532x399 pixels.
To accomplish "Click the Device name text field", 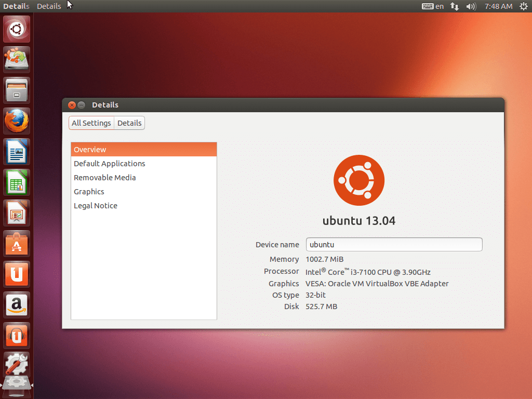I will 394,245.
